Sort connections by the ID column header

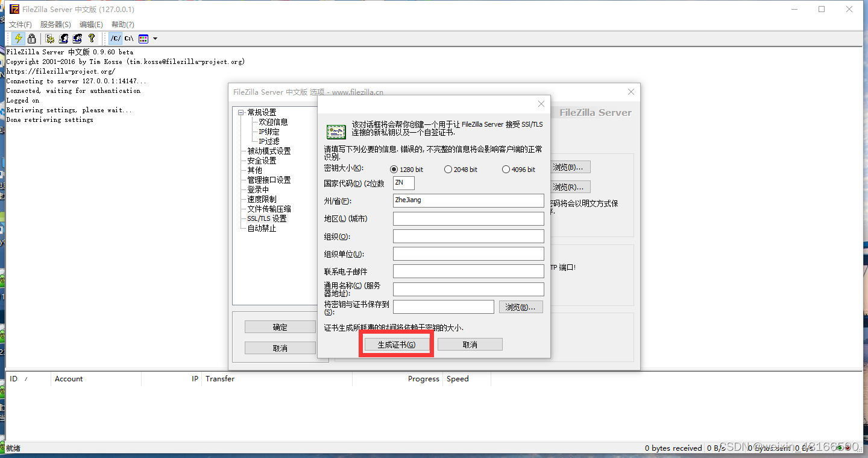(x=28, y=379)
